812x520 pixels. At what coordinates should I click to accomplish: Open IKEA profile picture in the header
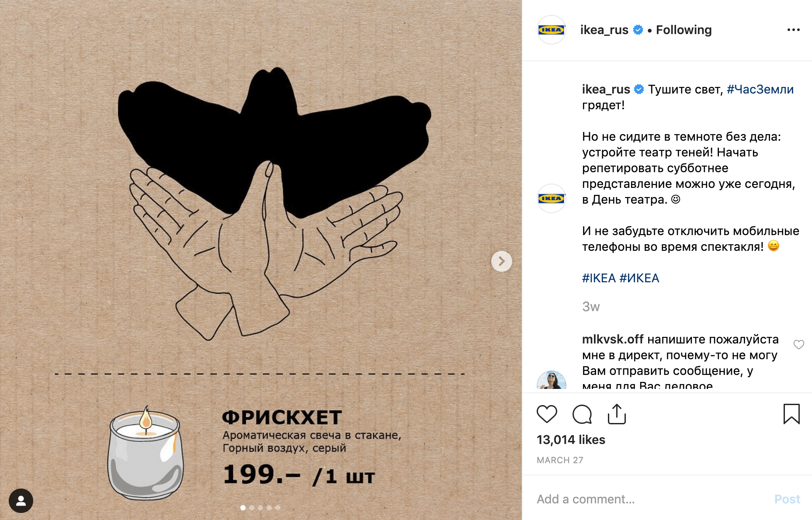[x=552, y=30]
